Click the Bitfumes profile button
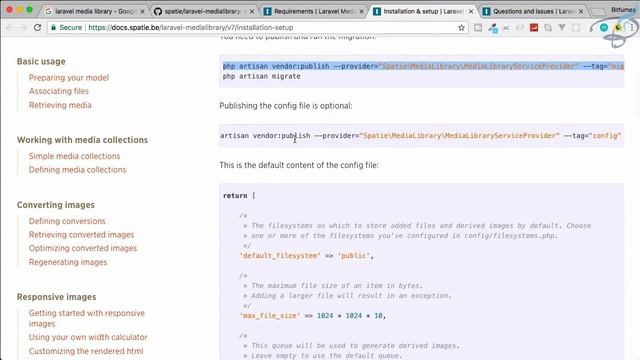Image resolution: width=640 pixels, height=360 pixels. (623, 9)
